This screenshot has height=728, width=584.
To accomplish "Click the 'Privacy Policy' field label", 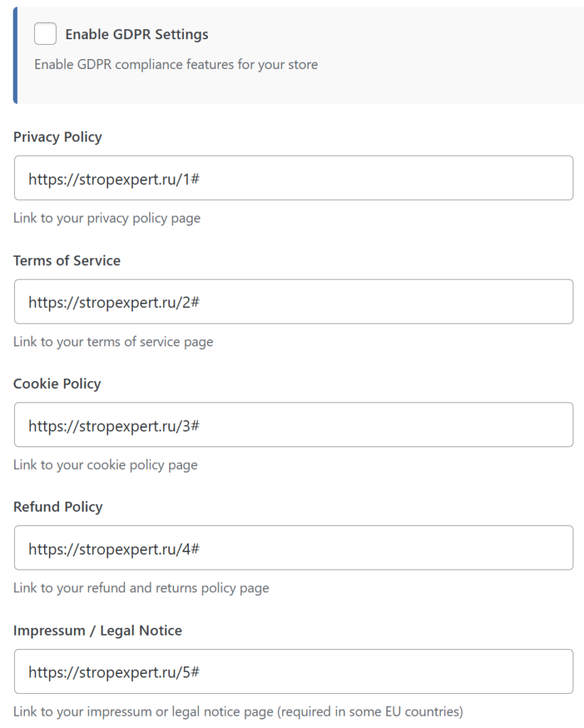I will click(x=58, y=137).
